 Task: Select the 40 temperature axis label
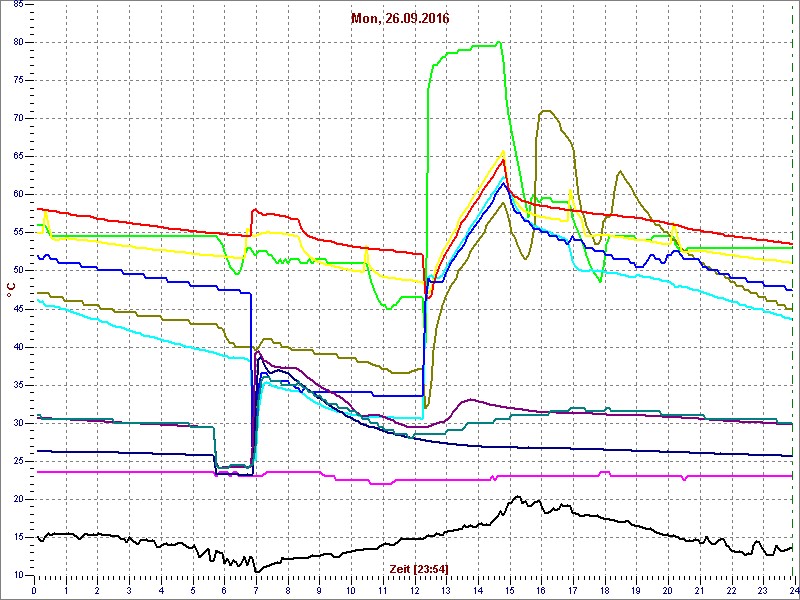[x=17, y=347]
